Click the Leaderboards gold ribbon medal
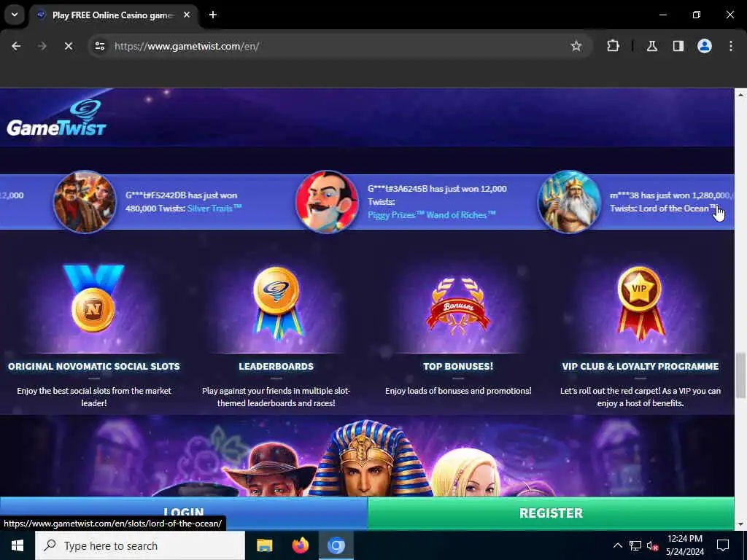 pyautogui.click(x=276, y=303)
